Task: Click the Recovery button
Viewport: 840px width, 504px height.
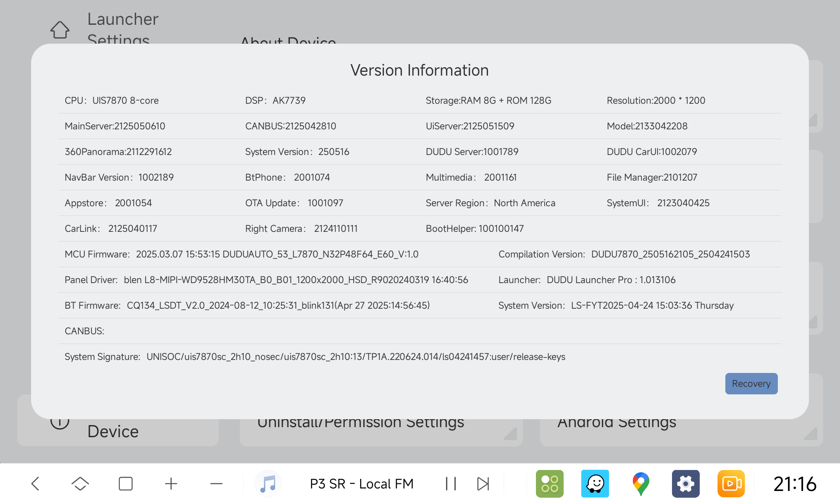Action: pos(751,383)
